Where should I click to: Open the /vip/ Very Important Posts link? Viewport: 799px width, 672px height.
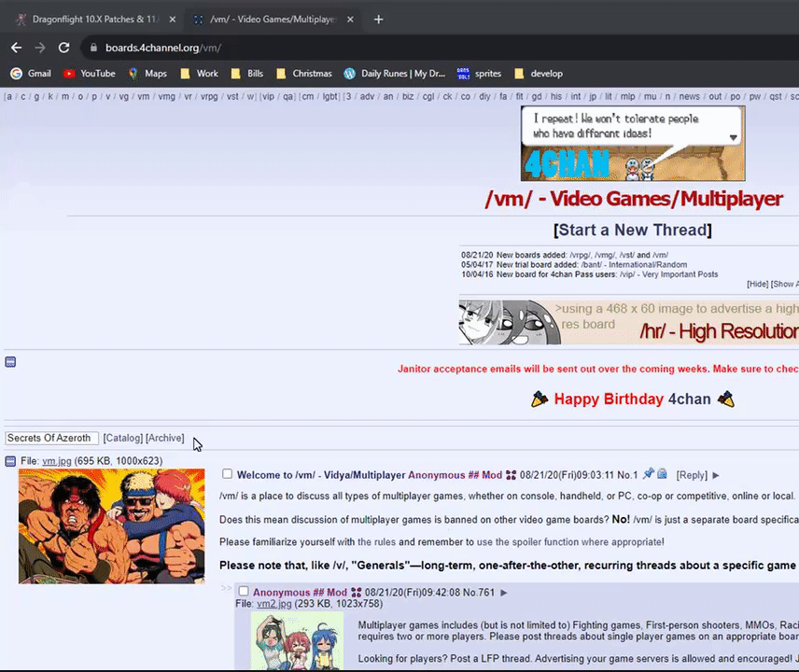(x=668, y=274)
